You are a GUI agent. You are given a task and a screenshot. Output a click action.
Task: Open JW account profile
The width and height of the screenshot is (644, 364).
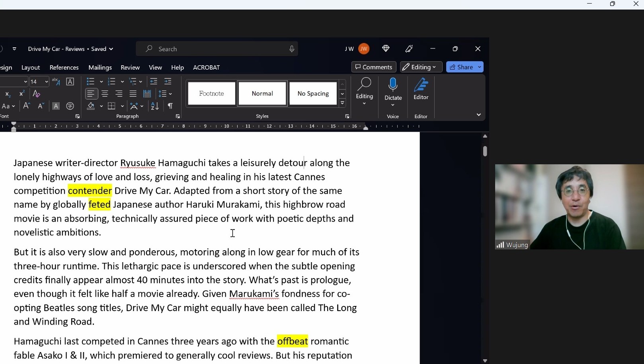tap(364, 49)
